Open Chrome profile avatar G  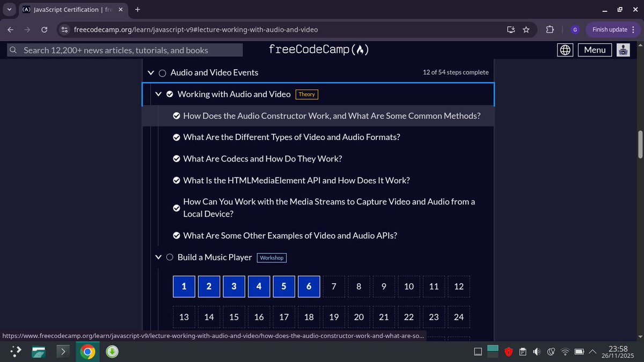click(x=575, y=29)
